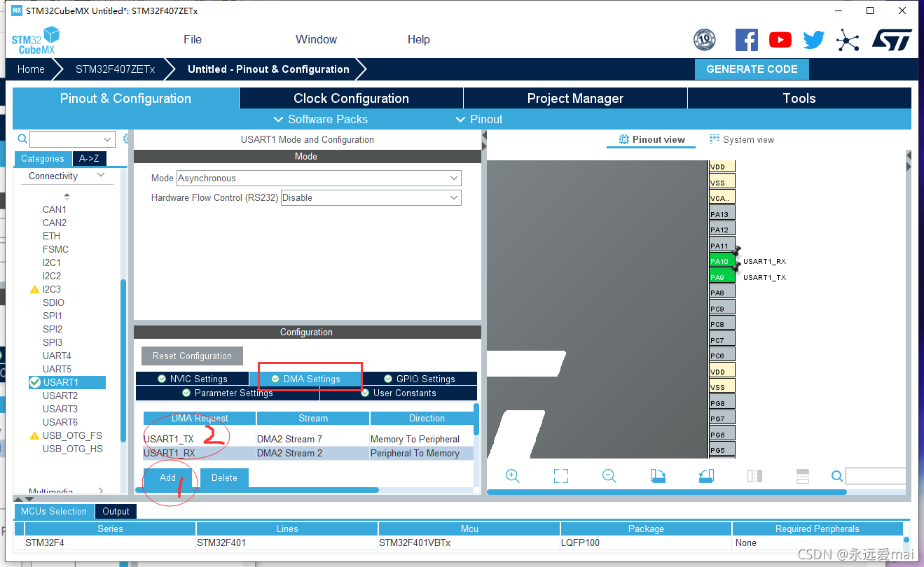Select USART2 in peripheral list
This screenshot has height=567, width=924.
pos(60,395)
